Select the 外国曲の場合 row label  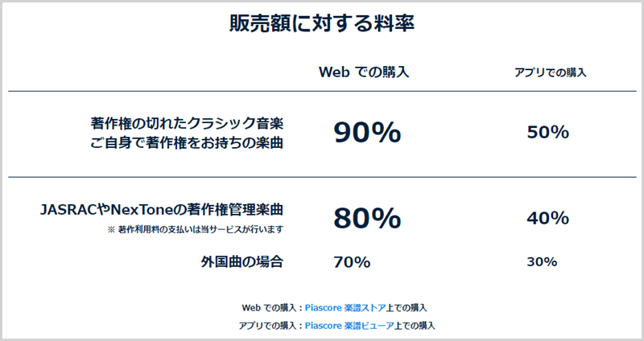pyautogui.click(x=242, y=262)
